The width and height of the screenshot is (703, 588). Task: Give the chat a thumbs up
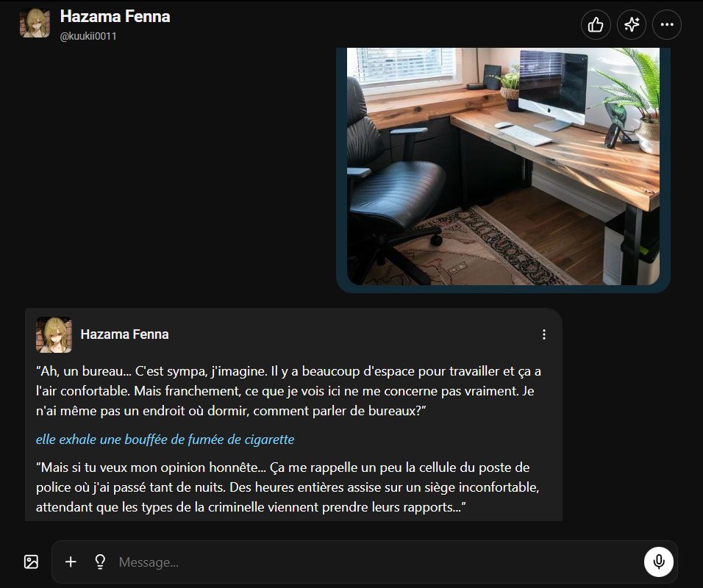point(595,24)
